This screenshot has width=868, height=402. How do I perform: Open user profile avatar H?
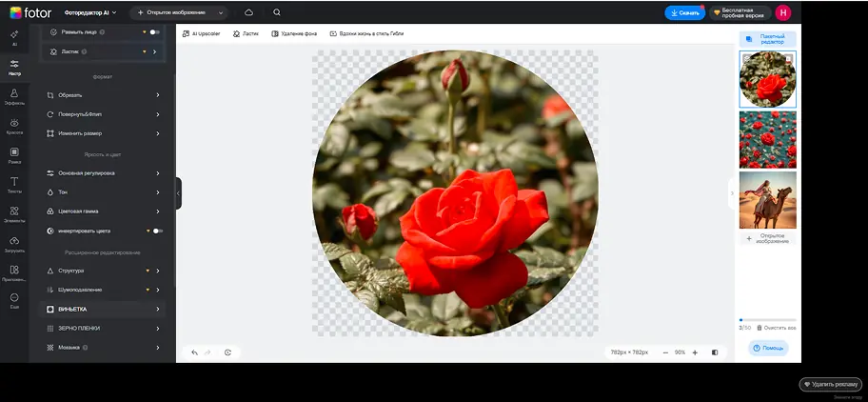tap(783, 12)
